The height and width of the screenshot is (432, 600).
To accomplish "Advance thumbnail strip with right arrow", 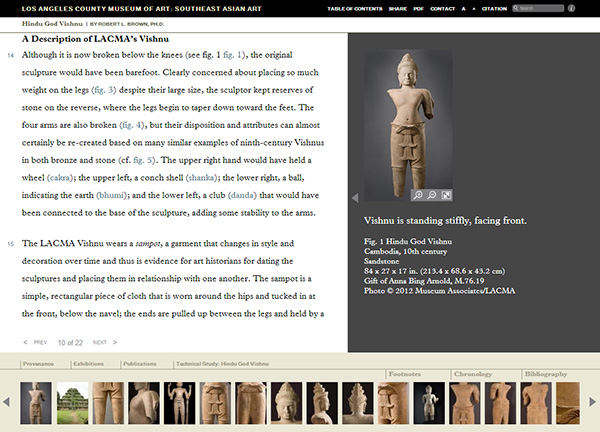I will (x=592, y=402).
